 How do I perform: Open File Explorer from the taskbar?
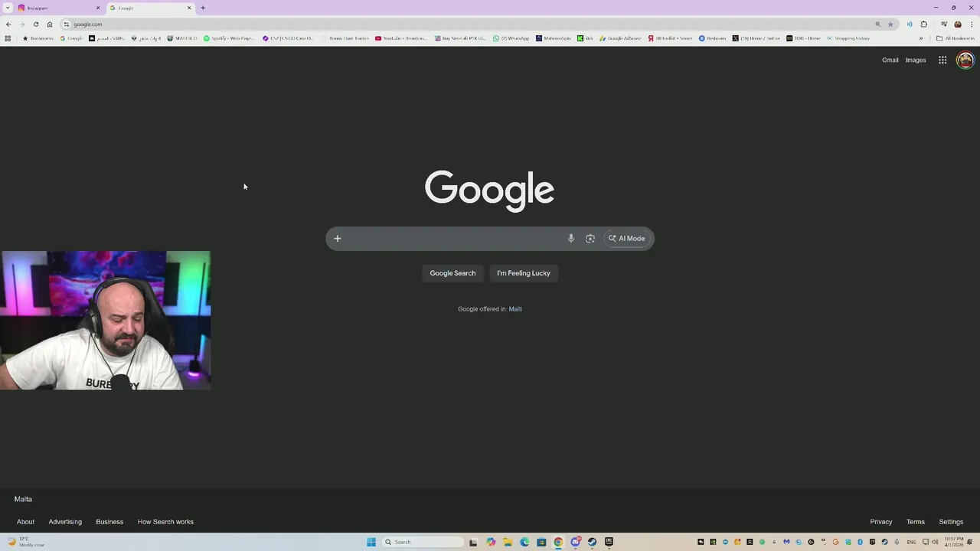pos(508,542)
